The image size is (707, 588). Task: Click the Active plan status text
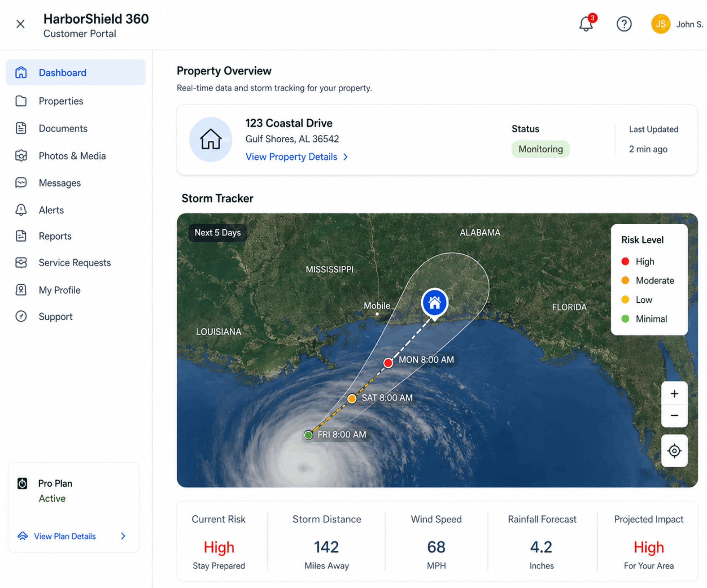[52, 499]
